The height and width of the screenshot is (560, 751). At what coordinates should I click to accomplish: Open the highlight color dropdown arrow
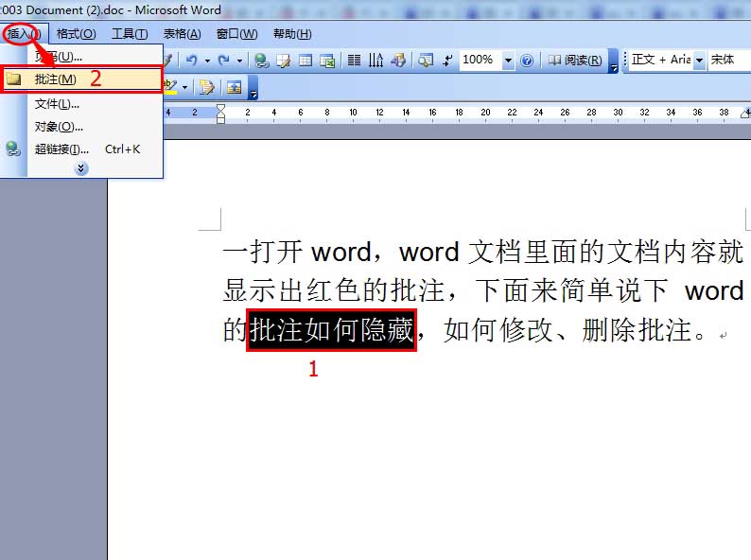pyautogui.click(x=184, y=87)
